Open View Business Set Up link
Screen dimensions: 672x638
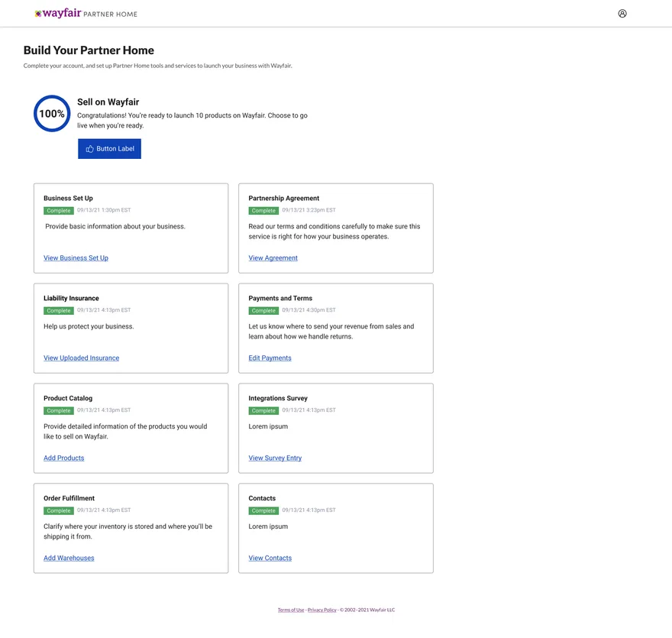76,257
